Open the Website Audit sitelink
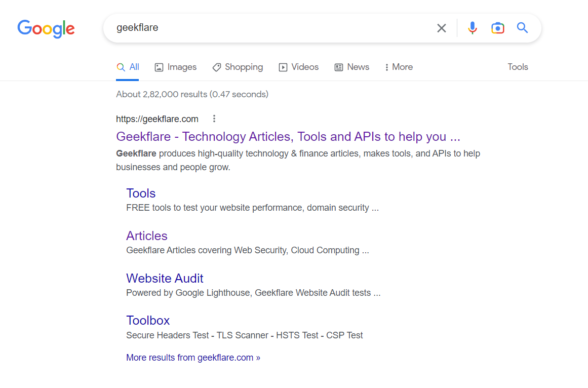588x388 pixels. pyautogui.click(x=165, y=279)
